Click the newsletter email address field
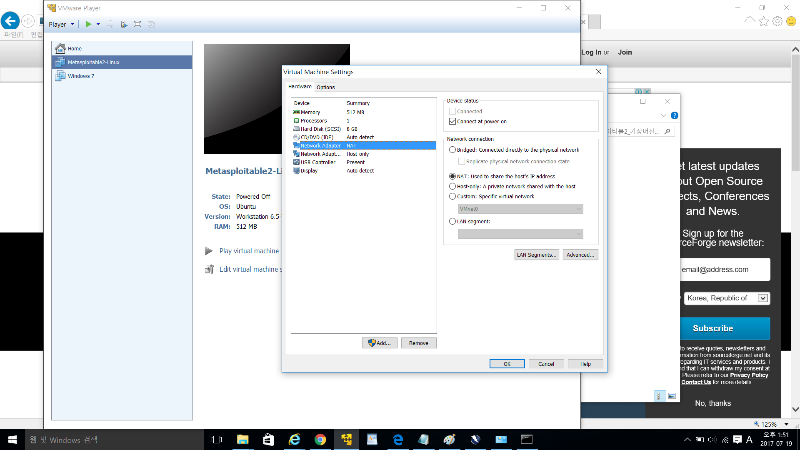Image resolution: width=800 pixels, height=450 pixels. pos(724,269)
